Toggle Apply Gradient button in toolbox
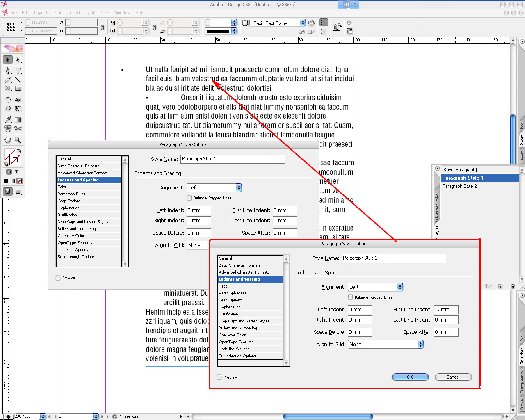The width and height of the screenshot is (525, 420). point(13,181)
